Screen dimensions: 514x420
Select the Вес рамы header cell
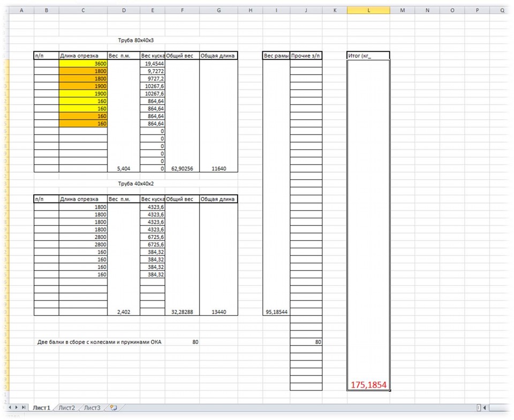pyautogui.click(x=276, y=56)
